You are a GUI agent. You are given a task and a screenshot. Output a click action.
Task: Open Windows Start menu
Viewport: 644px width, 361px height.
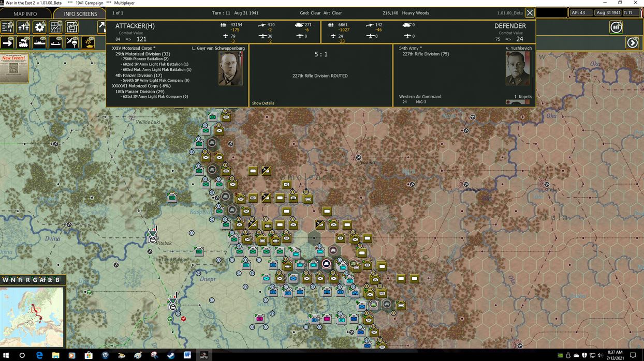(x=6, y=355)
